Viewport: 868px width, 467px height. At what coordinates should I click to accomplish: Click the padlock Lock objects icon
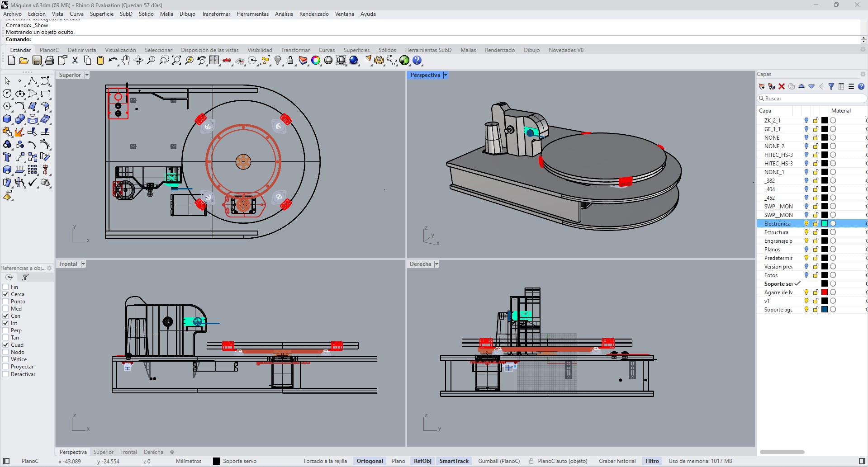click(x=290, y=61)
